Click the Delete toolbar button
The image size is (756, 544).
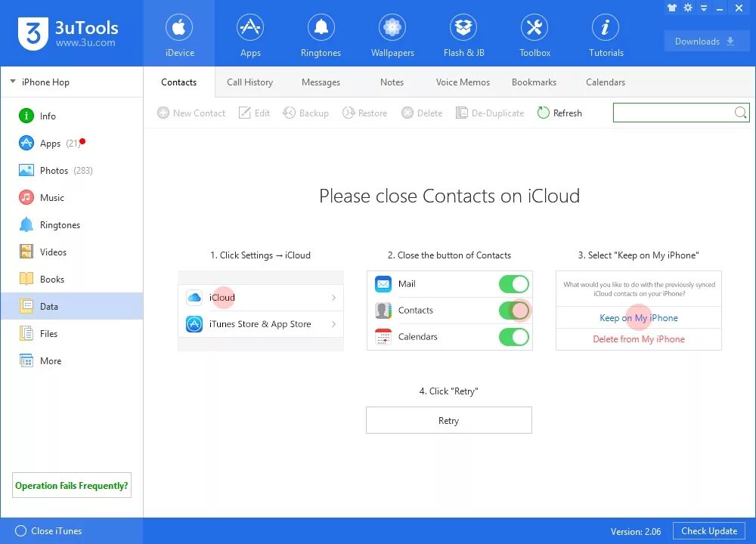pos(422,113)
